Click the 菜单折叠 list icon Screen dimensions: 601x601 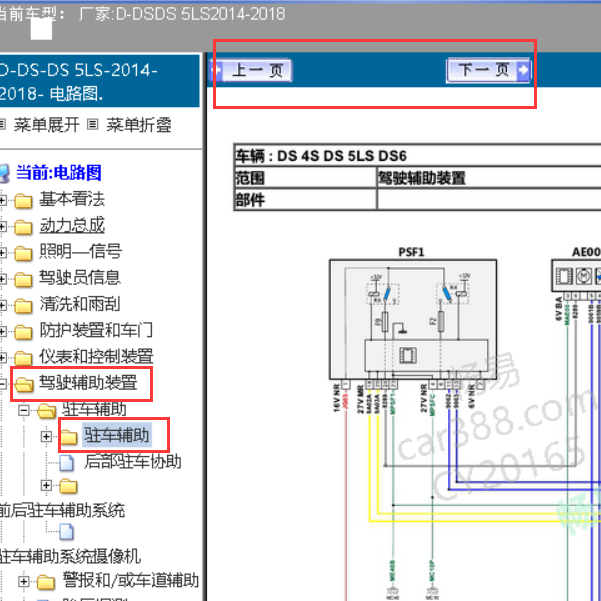pyautogui.click(x=92, y=124)
